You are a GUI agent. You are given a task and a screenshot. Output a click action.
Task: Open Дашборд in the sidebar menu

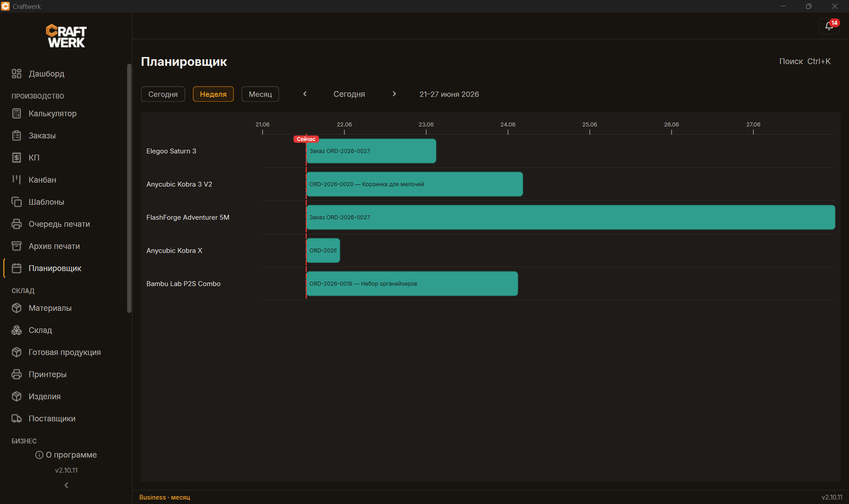click(x=46, y=74)
